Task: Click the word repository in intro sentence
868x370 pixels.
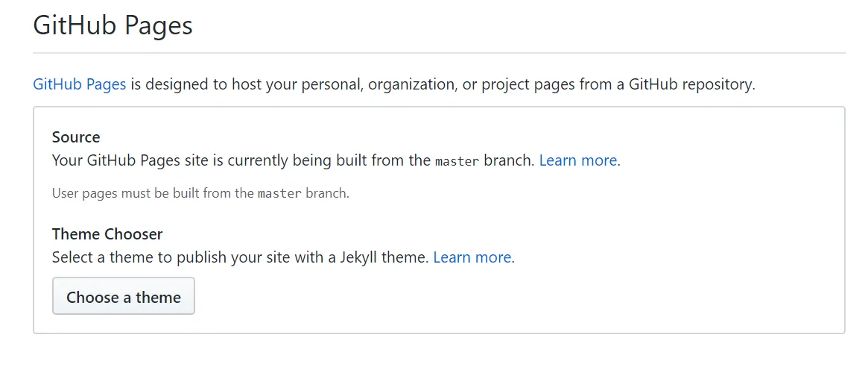Action: 717,84
